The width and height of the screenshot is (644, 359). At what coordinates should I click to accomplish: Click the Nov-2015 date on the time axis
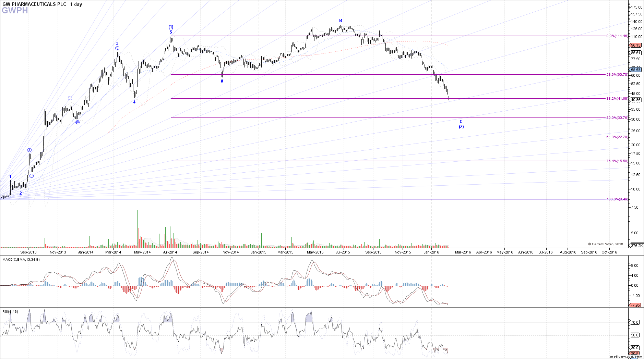[x=403, y=252]
